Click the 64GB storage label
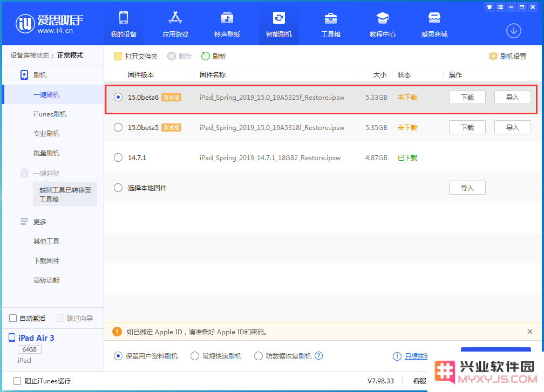This screenshot has height=392, width=544. [x=30, y=349]
